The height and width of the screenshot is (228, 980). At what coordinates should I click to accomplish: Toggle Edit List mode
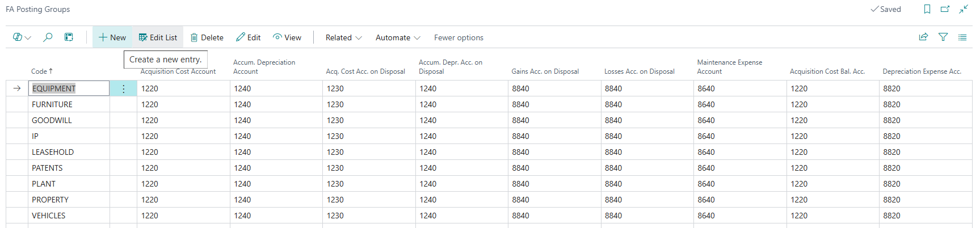click(158, 37)
